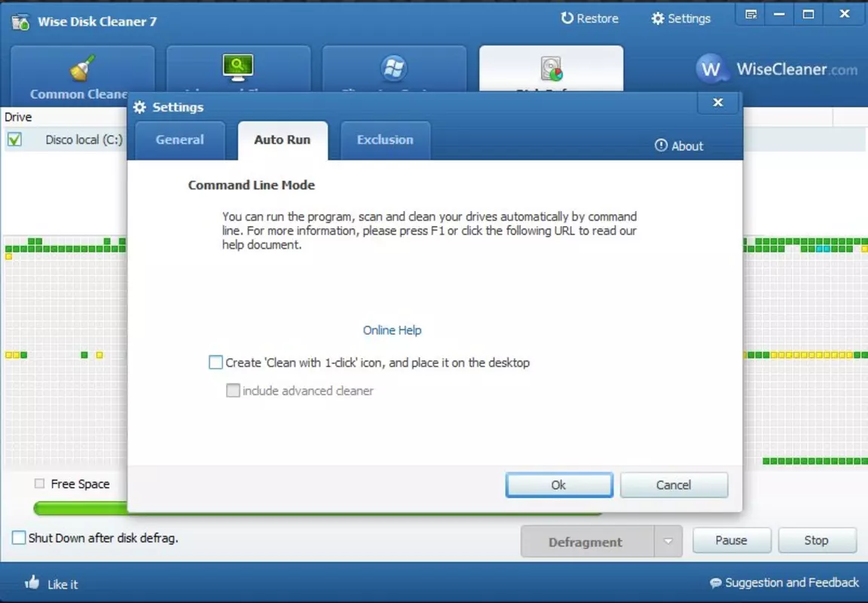868x603 pixels.
Task: Click the Drive column header
Action: 18,117
